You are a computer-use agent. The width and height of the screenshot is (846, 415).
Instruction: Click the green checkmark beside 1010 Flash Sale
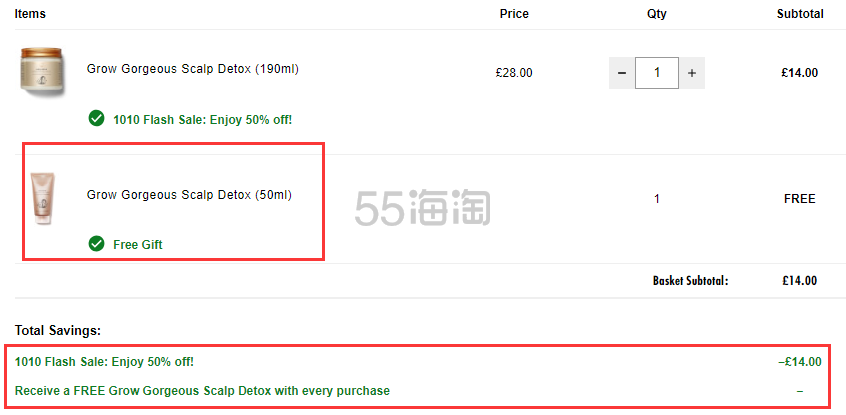point(96,118)
